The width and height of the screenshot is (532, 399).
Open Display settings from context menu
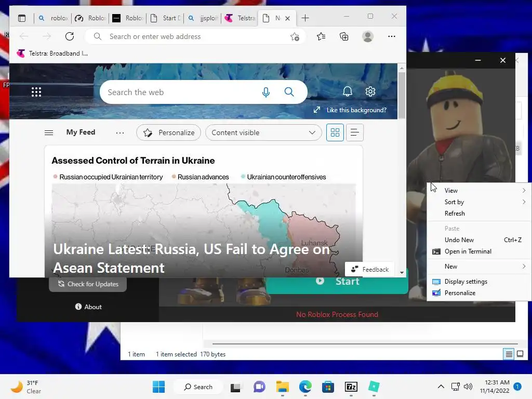(x=478, y=282)
